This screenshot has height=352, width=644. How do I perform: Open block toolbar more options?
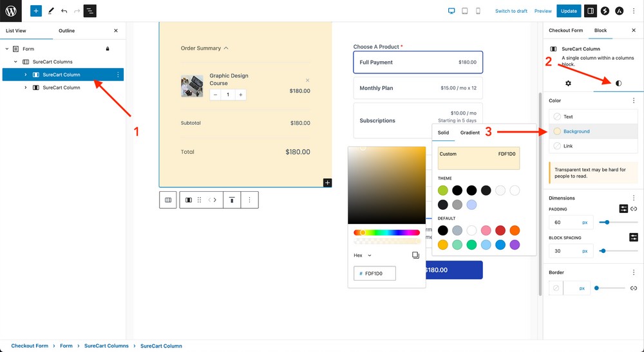(249, 200)
